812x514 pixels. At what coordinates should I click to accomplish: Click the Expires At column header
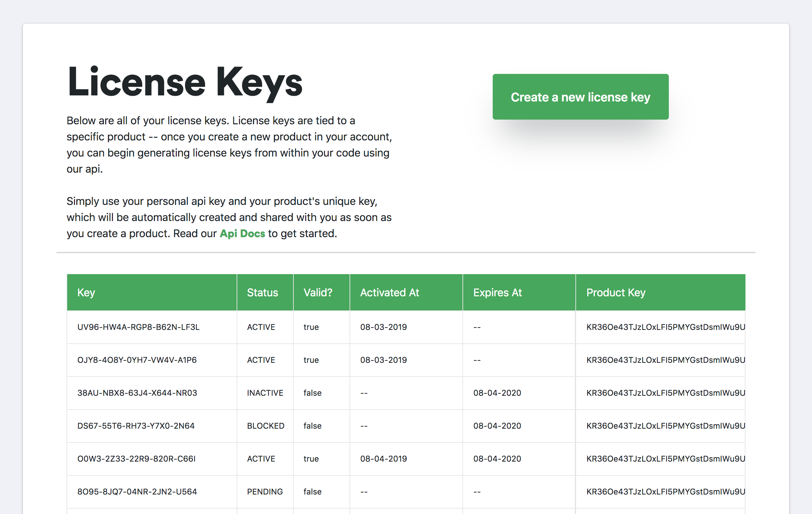(498, 292)
